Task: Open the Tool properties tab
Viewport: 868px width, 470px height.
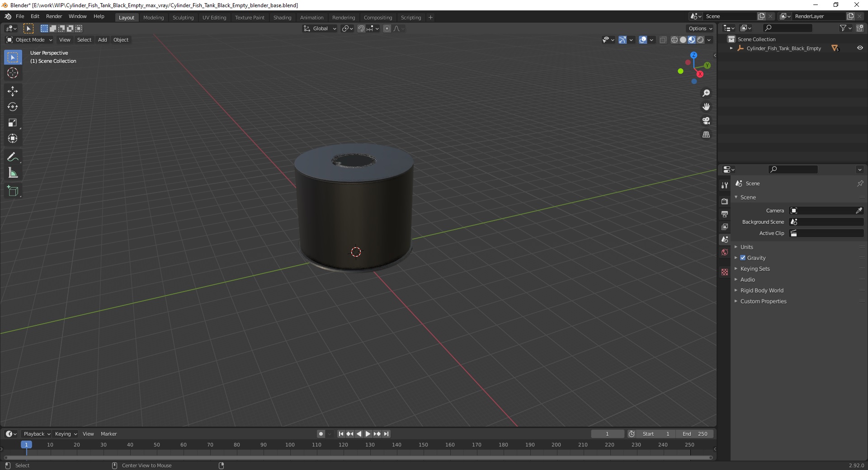Action: pyautogui.click(x=725, y=185)
